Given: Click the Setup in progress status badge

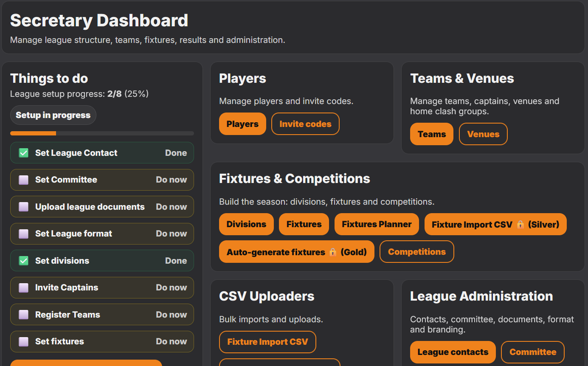Looking at the screenshot, I should coord(53,115).
